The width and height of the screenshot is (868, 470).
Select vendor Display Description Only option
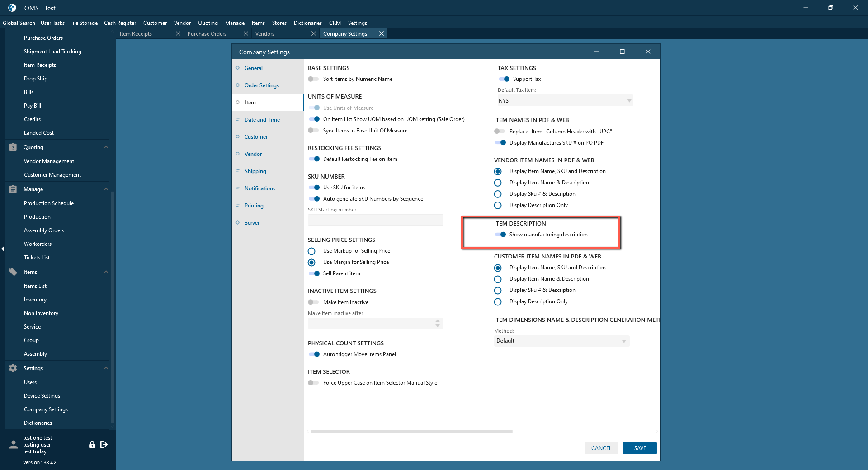(x=498, y=206)
